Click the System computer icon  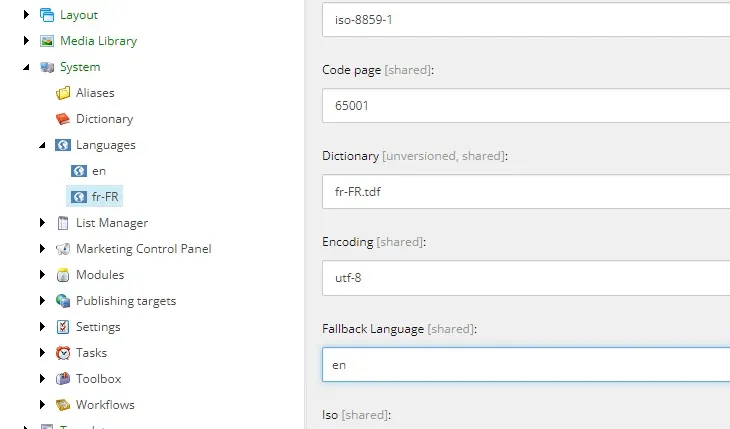click(47, 67)
